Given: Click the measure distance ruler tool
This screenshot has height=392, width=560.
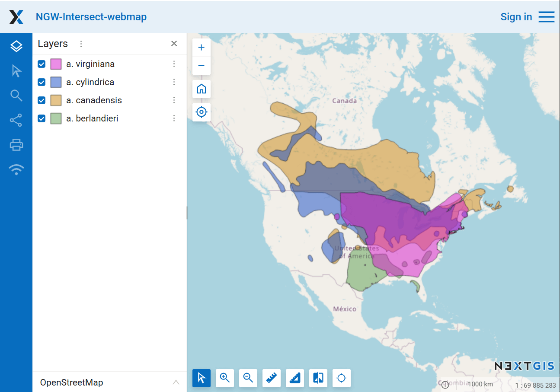Looking at the screenshot, I should pyautogui.click(x=272, y=378).
